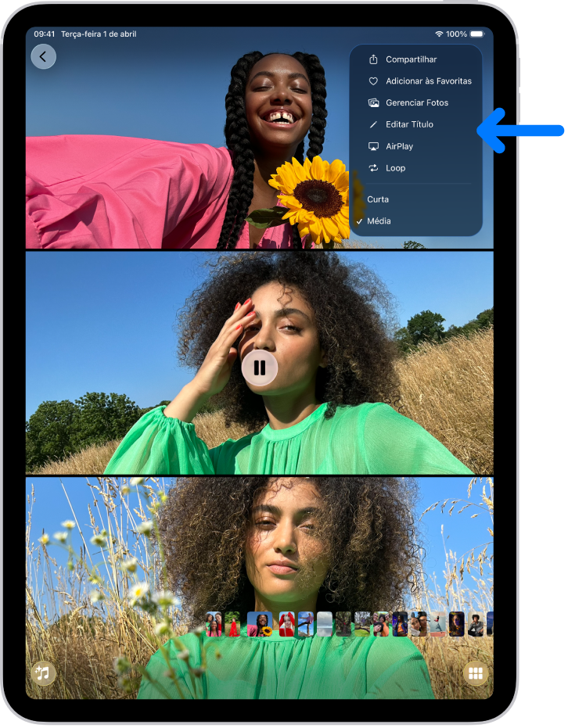Click the AirPlay screen icon
The height and width of the screenshot is (728, 568).
click(373, 146)
